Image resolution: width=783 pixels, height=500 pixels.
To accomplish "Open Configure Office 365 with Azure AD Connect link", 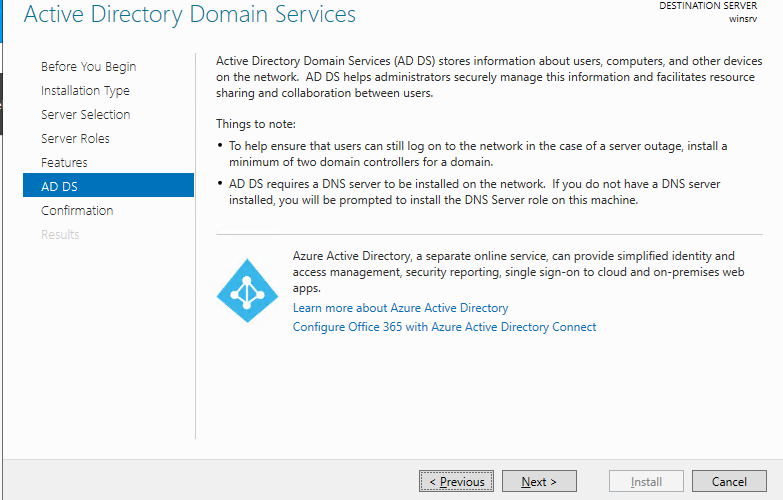I will coord(444,327).
